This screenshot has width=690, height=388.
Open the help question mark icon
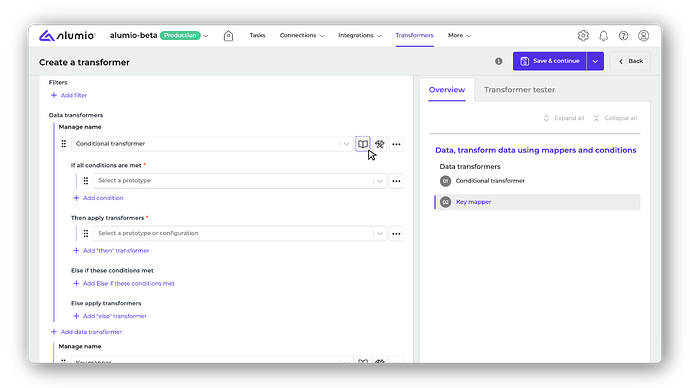[x=623, y=36]
